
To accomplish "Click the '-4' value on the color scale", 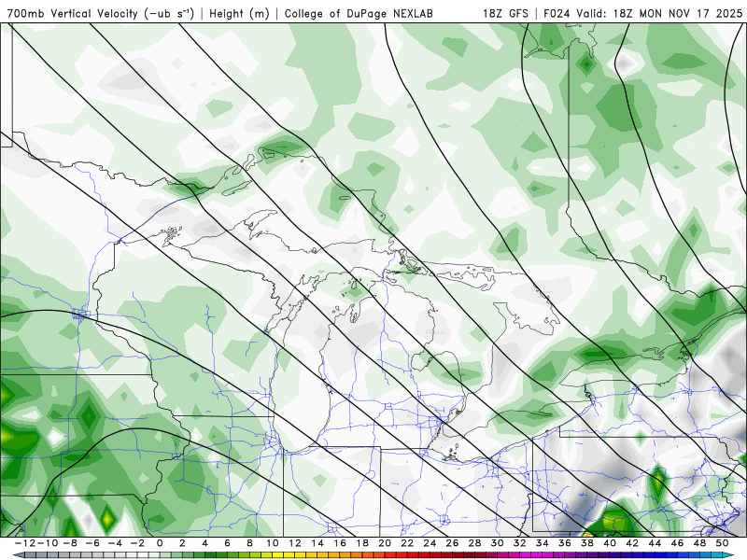I will (114, 543).
